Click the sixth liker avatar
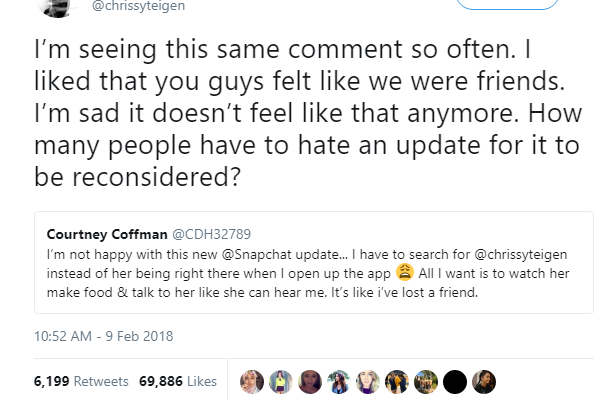 (x=397, y=381)
